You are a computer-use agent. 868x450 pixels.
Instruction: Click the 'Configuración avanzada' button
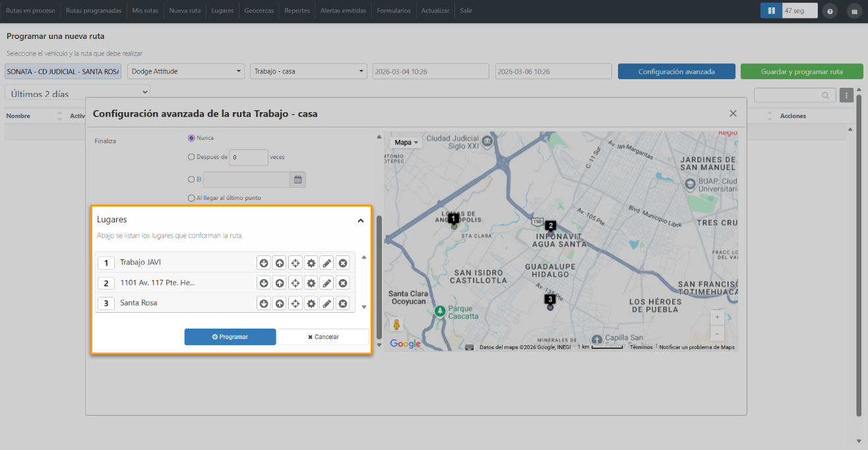pos(677,71)
